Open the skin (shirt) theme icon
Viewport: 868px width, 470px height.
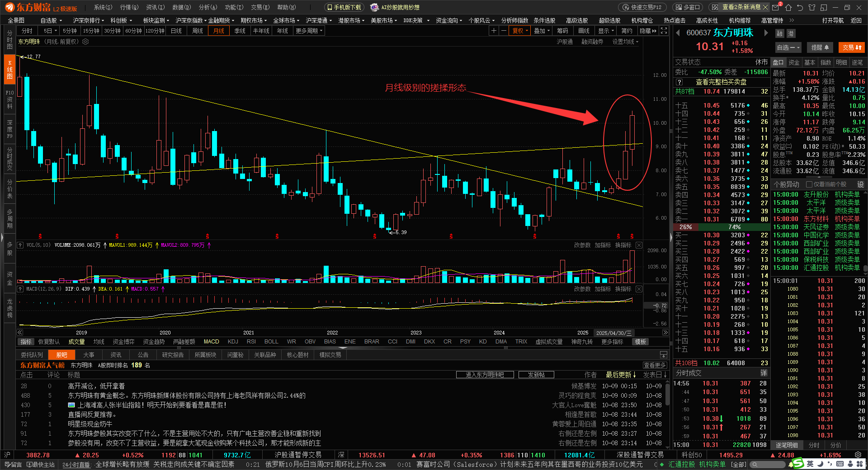(x=812, y=7)
